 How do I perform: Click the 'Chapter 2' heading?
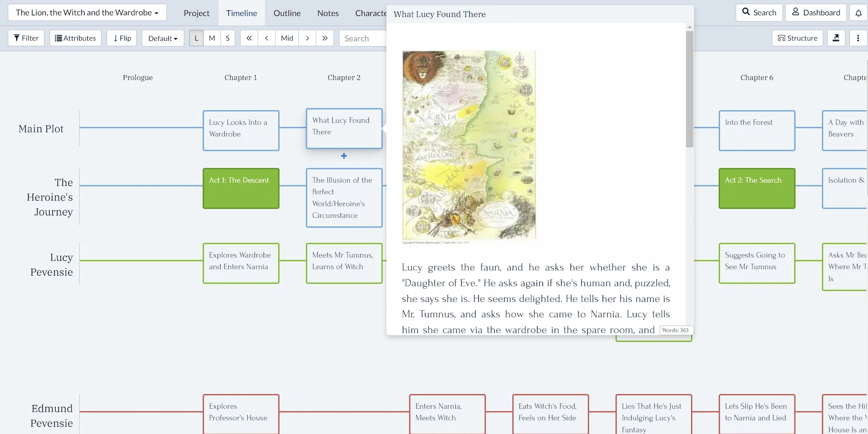[x=344, y=77]
